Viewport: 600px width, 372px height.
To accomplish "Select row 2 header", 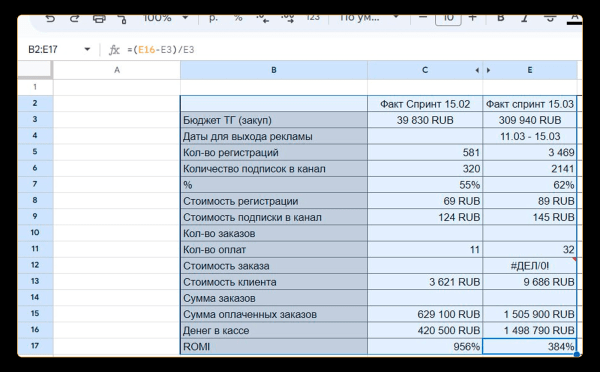I will pos(35,103).
